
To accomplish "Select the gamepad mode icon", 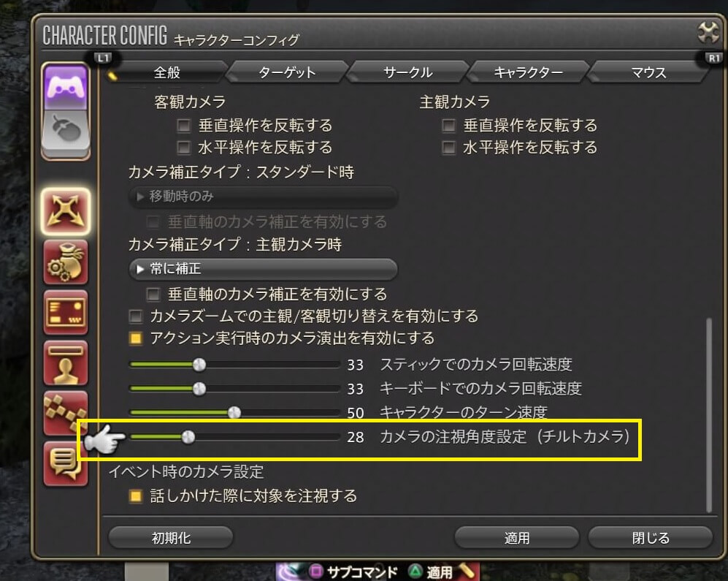I will pos(66,86).
